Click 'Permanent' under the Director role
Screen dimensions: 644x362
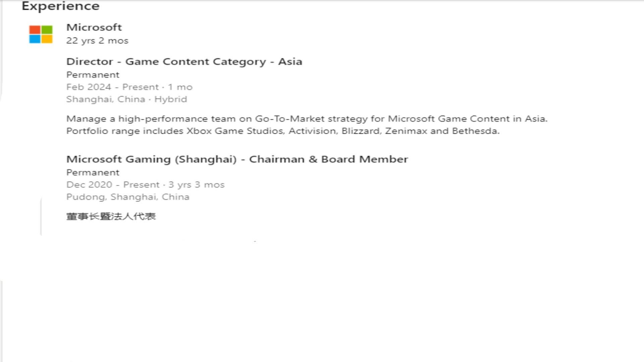[93, 75]
